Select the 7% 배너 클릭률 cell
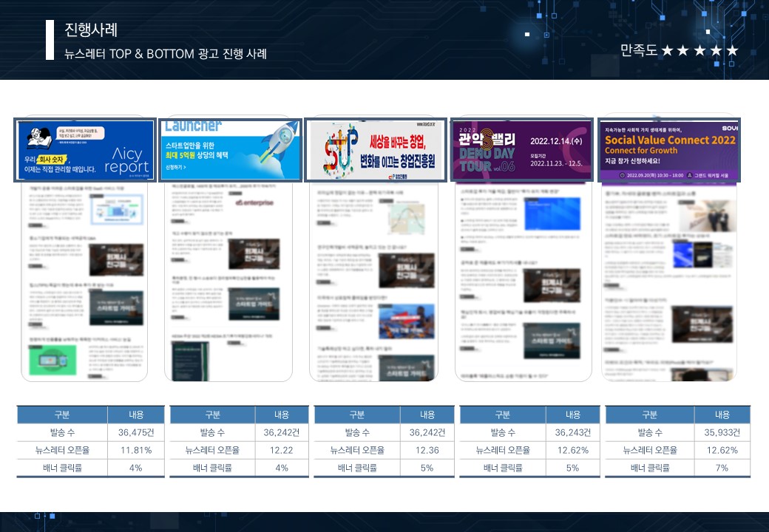Screen dimensions: 769x532 (x=722, y=468)
